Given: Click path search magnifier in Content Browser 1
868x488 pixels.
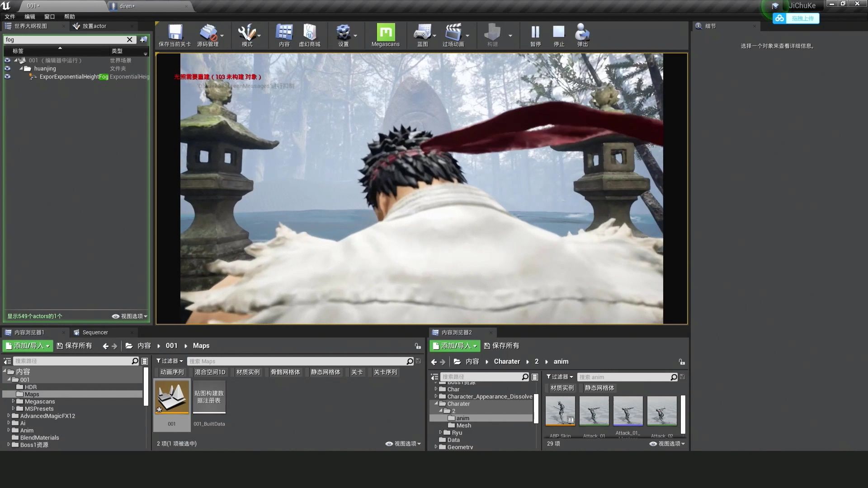Looking at the screenshot, I should (x=135, y=361).
